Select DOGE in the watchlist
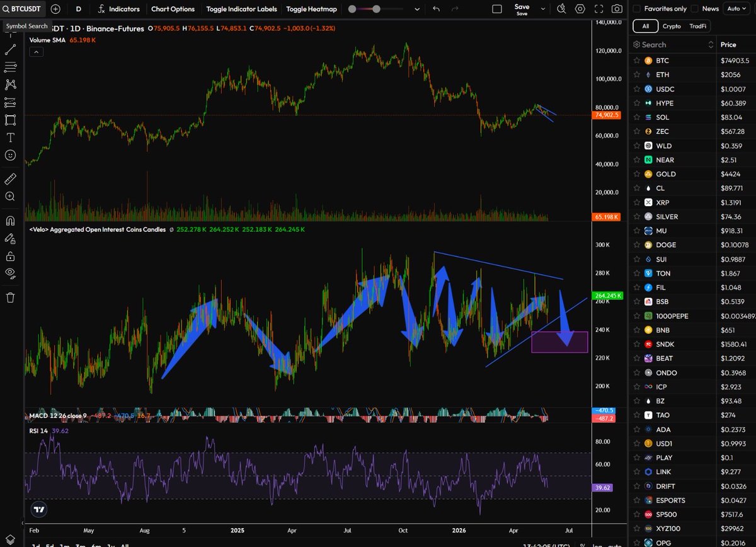 pyautogui.click(x=692, y=245)
